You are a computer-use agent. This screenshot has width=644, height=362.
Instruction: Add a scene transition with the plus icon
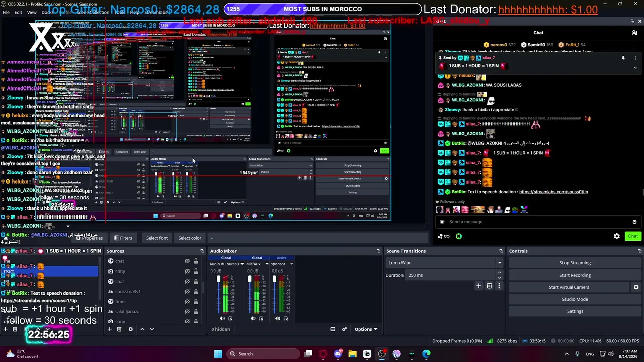(x=479, y=286)
